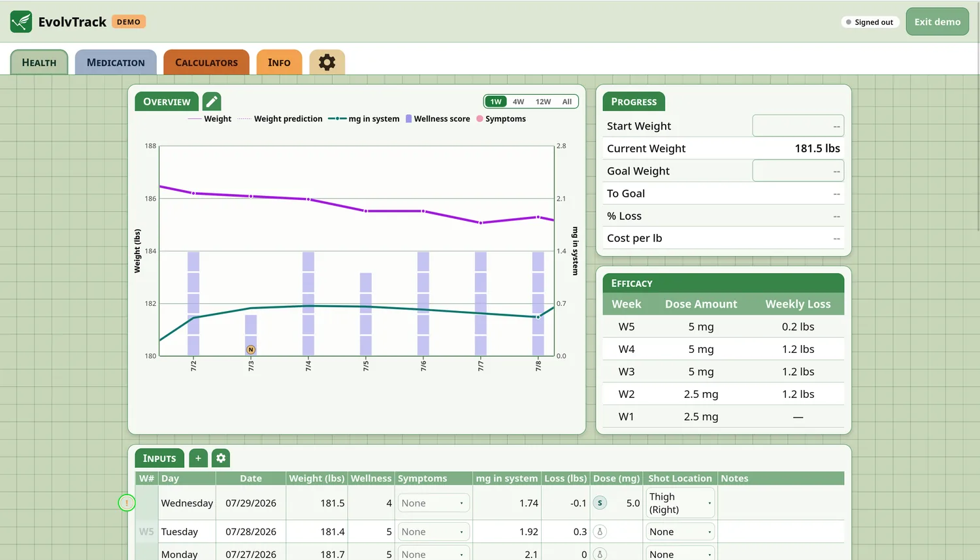Click the Progress section header
This screenshot has height=560, width=980.
coord(634,101)
